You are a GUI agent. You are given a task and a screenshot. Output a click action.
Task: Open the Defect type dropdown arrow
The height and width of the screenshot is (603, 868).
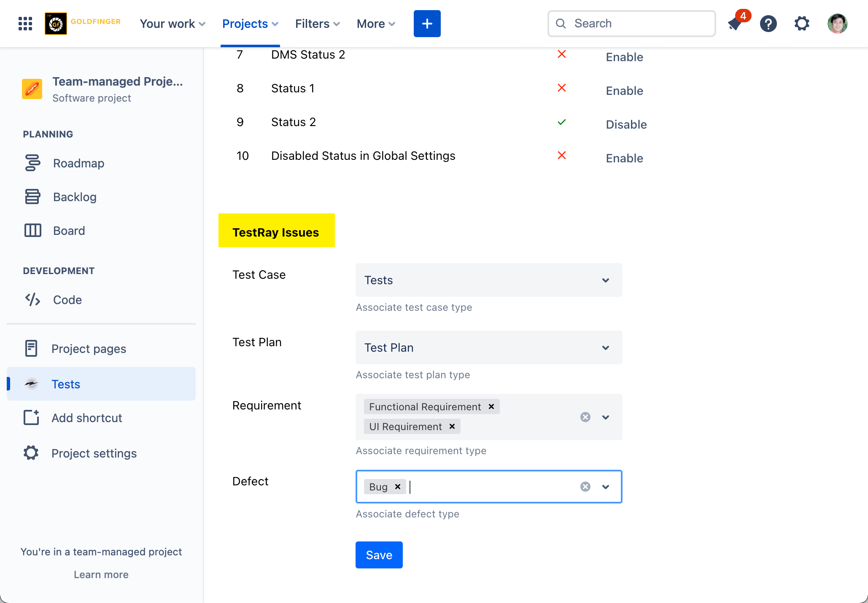(x=606, y=487)
